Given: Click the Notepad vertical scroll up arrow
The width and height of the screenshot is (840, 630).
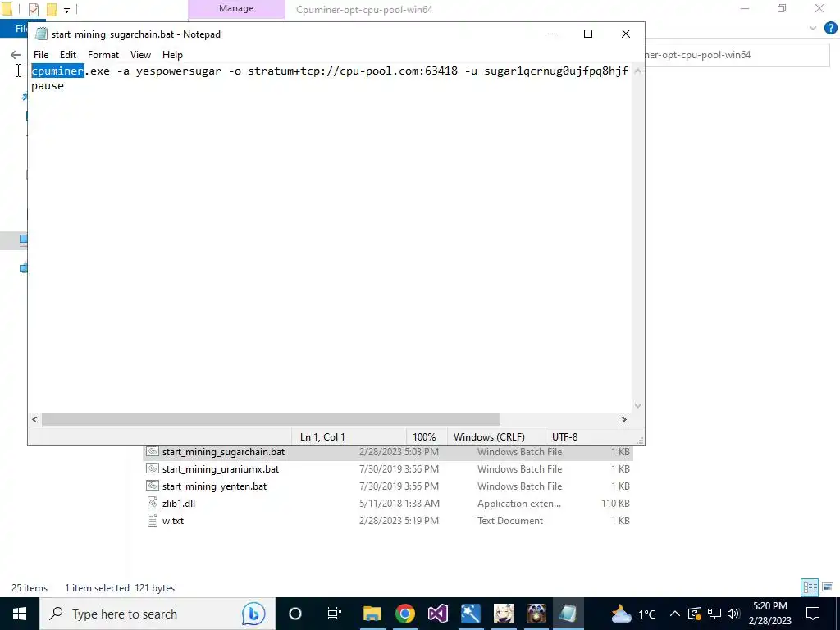Looking at the screenshot, I should pyautogui.click(x=637, y=71).
